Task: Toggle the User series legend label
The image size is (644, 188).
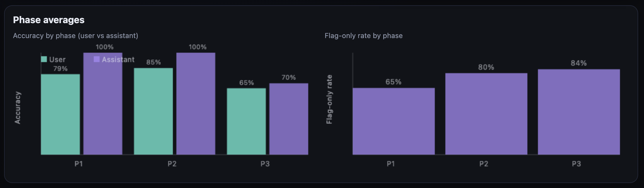Action: point(57,59)
